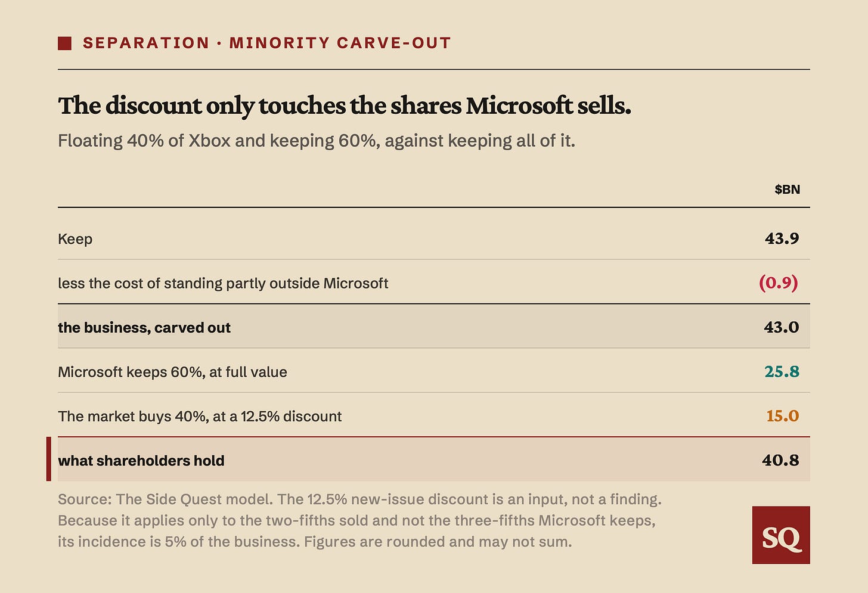Click the 40.8 total value
Viewport: 868px width, 593px height.
pos(780,460)
